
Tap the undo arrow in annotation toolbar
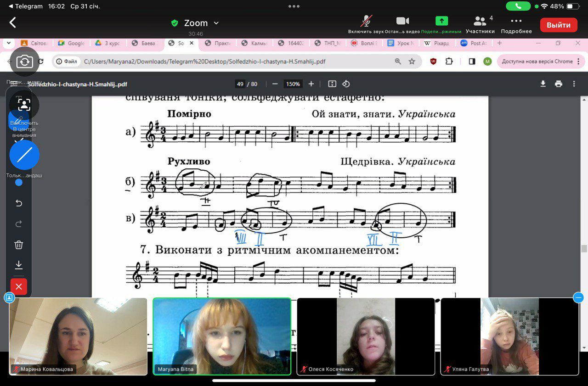(19, 203)
